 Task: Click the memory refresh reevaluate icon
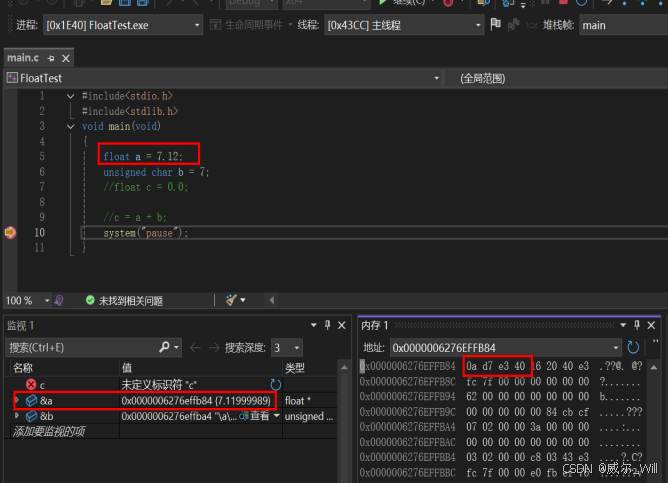point(633,348)
